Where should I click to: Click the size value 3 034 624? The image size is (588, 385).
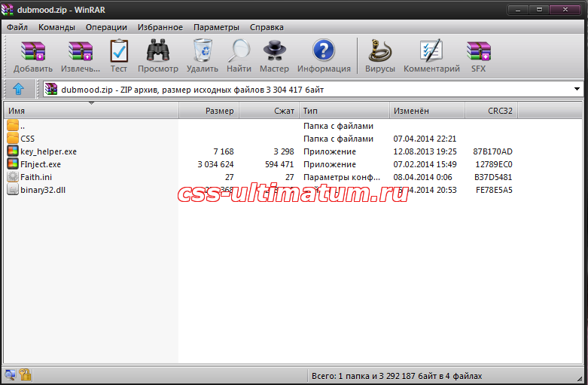pos(215,164)
